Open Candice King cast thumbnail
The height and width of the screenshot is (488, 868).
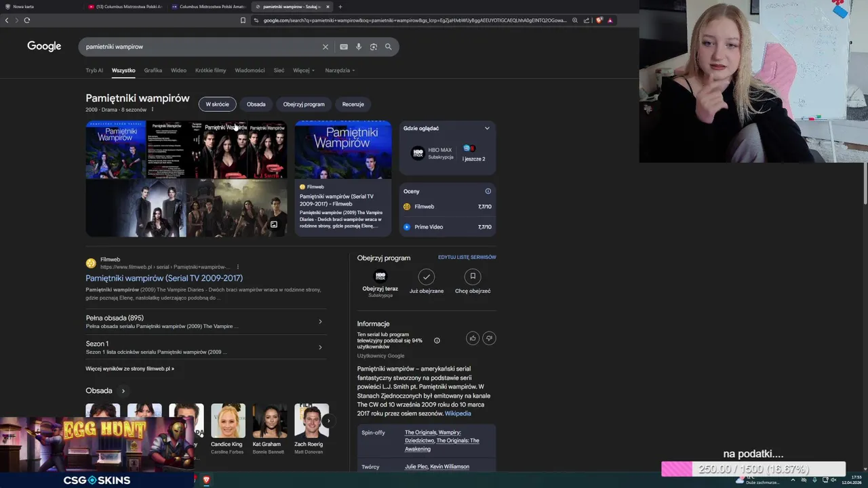tap(228, 421)
